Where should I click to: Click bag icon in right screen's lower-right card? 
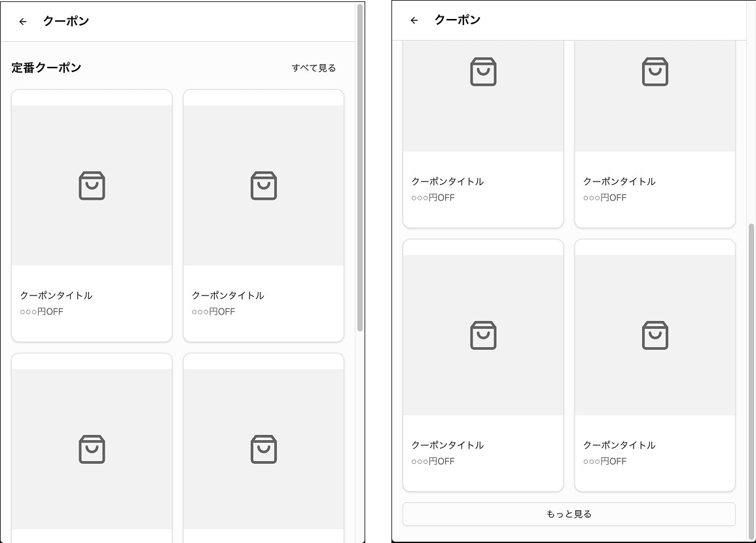(655, 335)
